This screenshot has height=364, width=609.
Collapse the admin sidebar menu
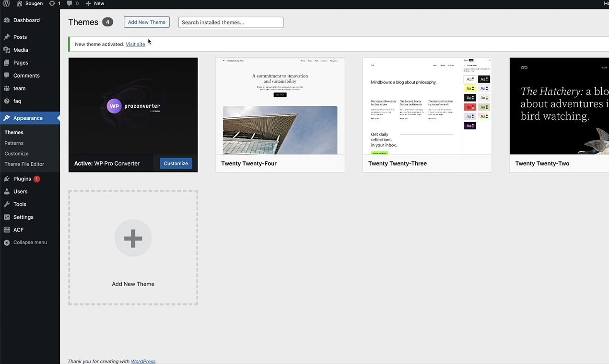point(30,242)
